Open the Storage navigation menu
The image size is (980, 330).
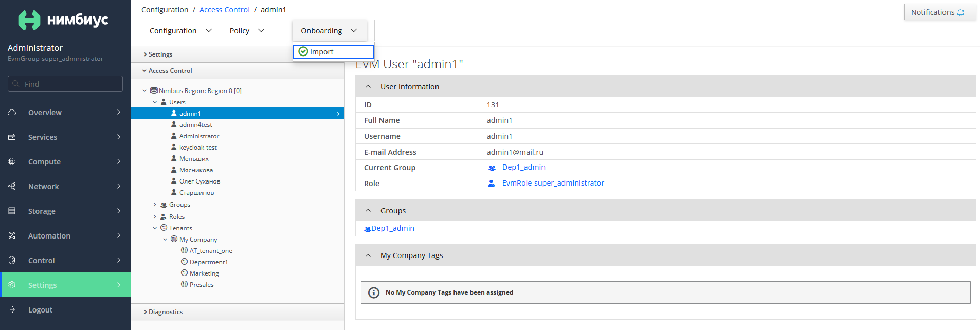(65, 211)
